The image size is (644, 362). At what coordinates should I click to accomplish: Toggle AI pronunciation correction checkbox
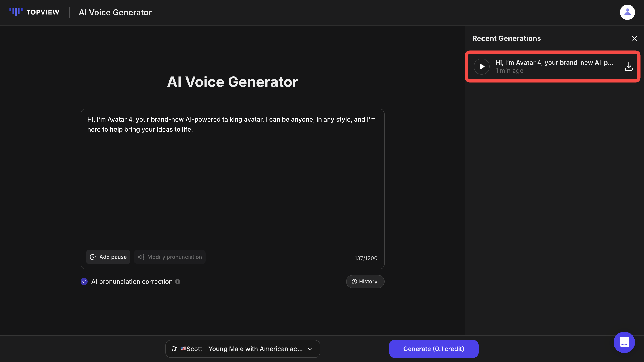pos(84,282)
